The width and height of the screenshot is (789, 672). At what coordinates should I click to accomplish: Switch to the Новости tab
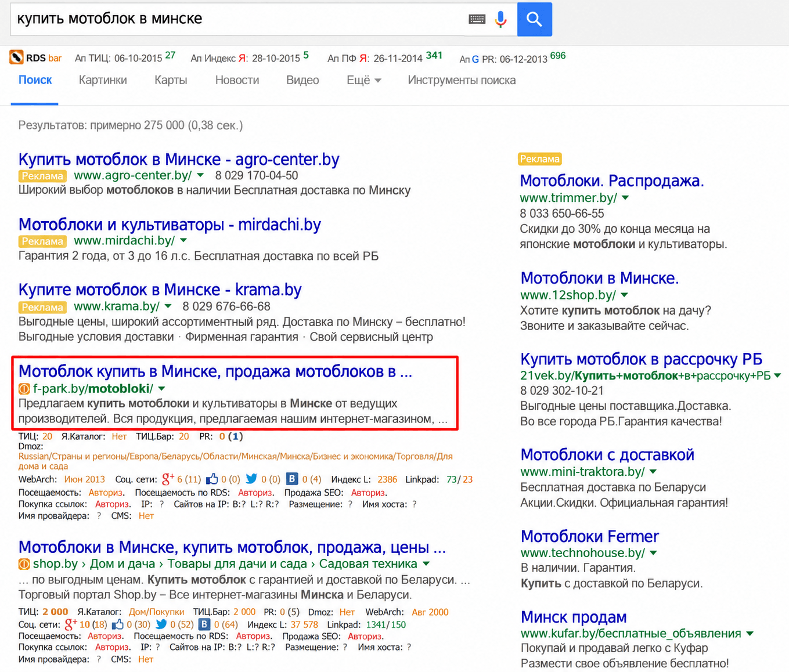click(237, 80)
